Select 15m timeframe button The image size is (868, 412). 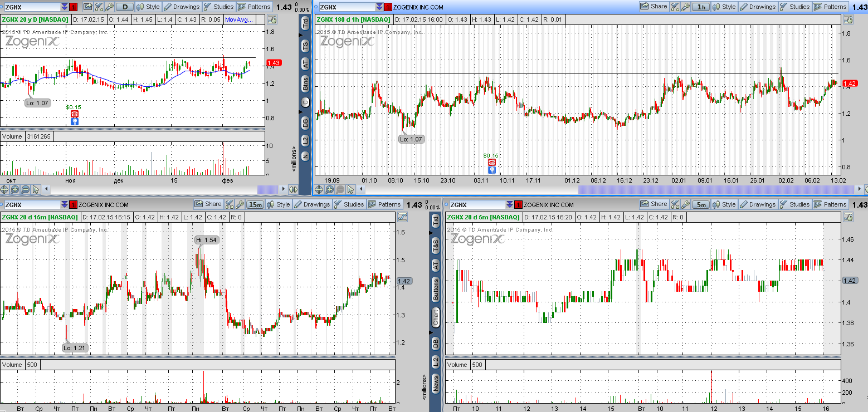(x=256, y=204)
